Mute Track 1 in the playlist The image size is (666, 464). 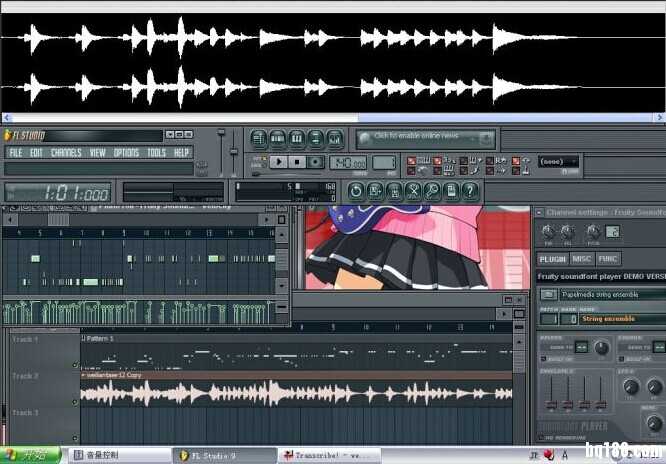tap(76, 365)
